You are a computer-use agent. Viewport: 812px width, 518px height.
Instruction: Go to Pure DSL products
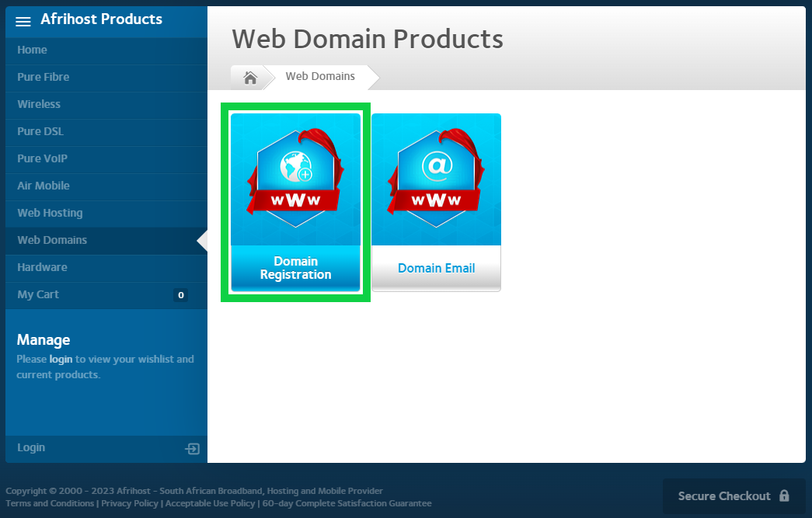(x=40, y=131)
